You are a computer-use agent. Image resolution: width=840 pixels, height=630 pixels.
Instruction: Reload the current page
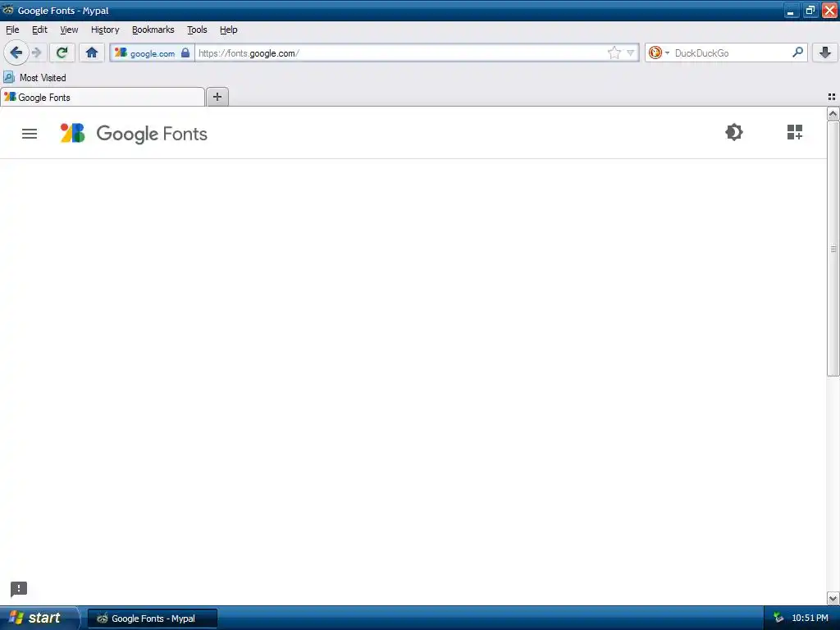(62, 52)
